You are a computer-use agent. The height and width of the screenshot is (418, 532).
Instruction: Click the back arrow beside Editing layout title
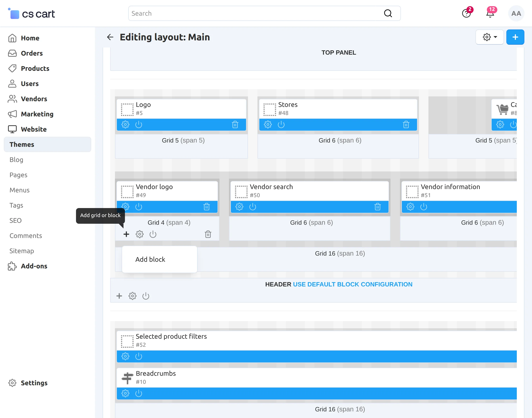click(x=110, y=37)
